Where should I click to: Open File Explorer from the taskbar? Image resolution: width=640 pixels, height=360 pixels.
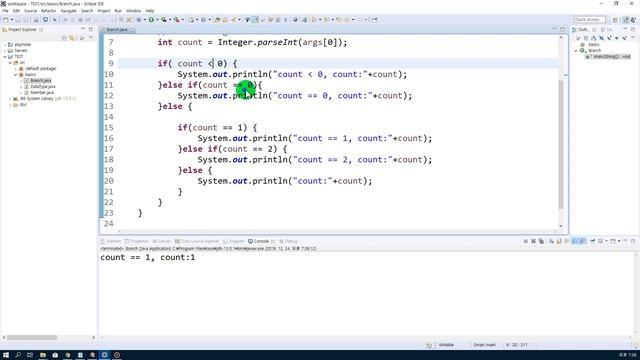point(42,355)
